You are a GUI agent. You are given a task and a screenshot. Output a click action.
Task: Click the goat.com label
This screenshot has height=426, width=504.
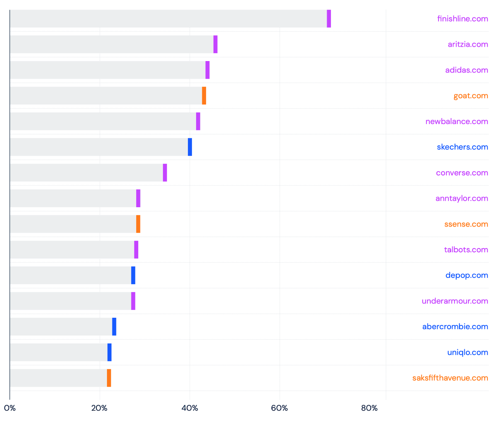(x=471, y=96)
